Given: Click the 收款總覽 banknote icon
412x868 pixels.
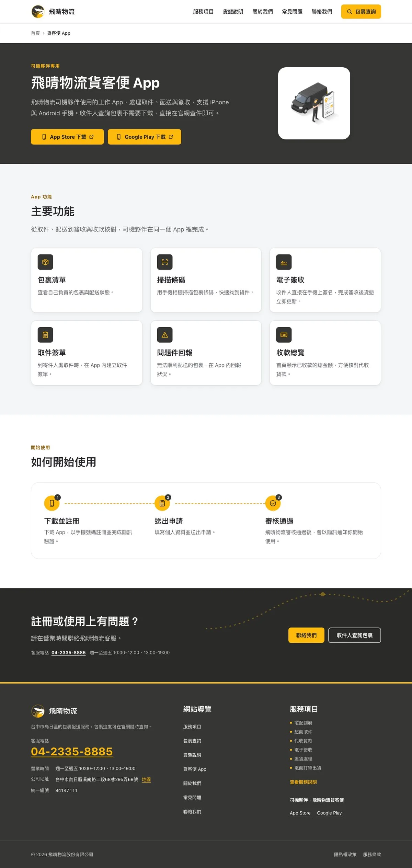Looking at the screenshot, I should (284, 335).
